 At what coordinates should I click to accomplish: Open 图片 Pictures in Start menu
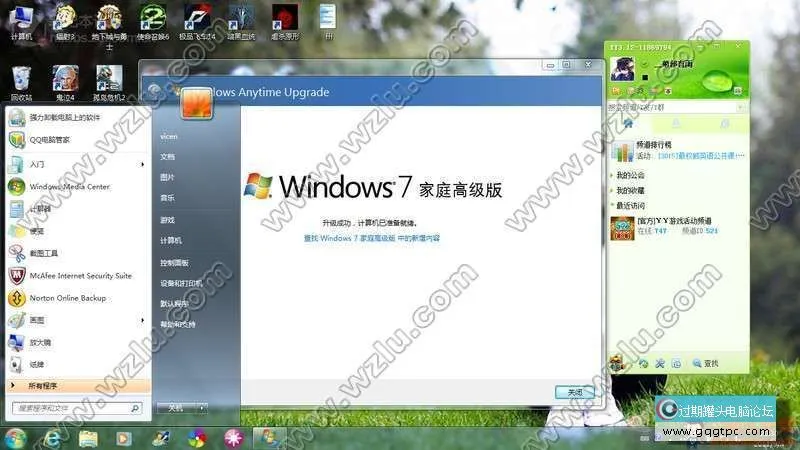167,177
